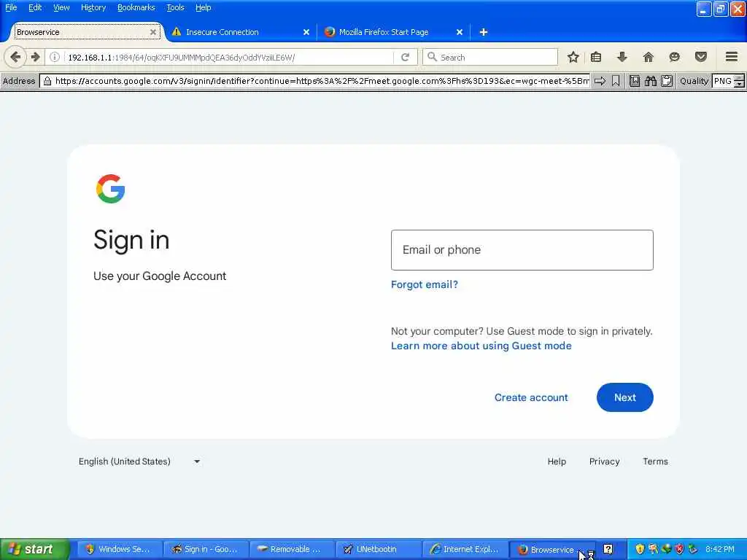747x560 pixels.
Task: Close the Browservice tab
Action: coord(153,32)
